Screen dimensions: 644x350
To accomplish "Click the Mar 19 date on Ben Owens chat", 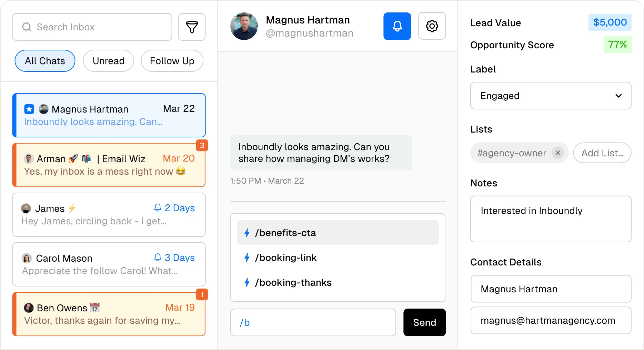I will [180, 307].
